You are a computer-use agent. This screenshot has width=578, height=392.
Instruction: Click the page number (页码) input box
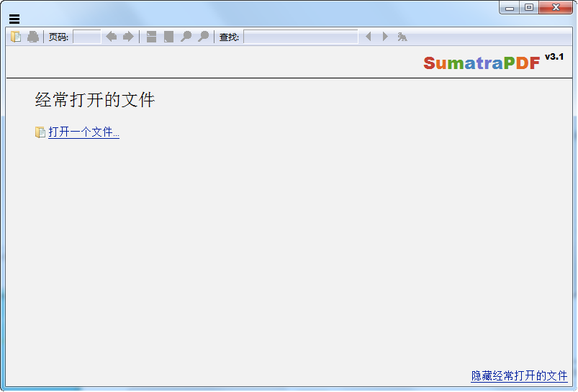tap(87, 37)
